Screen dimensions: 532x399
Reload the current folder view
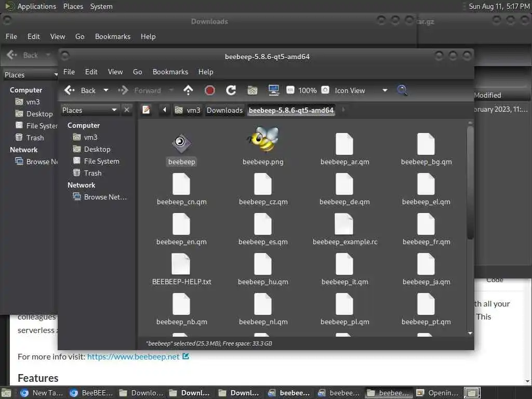[x=231, y=90]
